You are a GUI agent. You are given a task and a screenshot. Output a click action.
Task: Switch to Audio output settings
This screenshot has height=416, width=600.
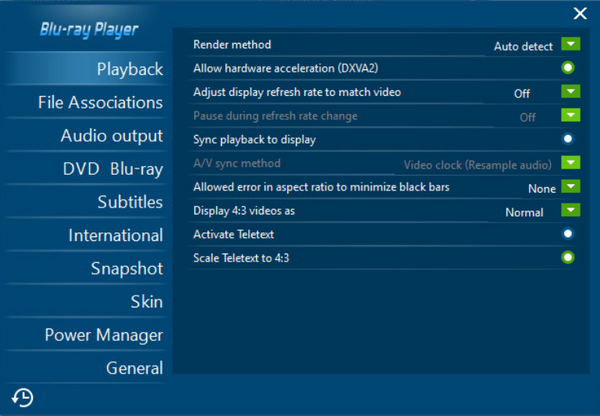point(86,135)
